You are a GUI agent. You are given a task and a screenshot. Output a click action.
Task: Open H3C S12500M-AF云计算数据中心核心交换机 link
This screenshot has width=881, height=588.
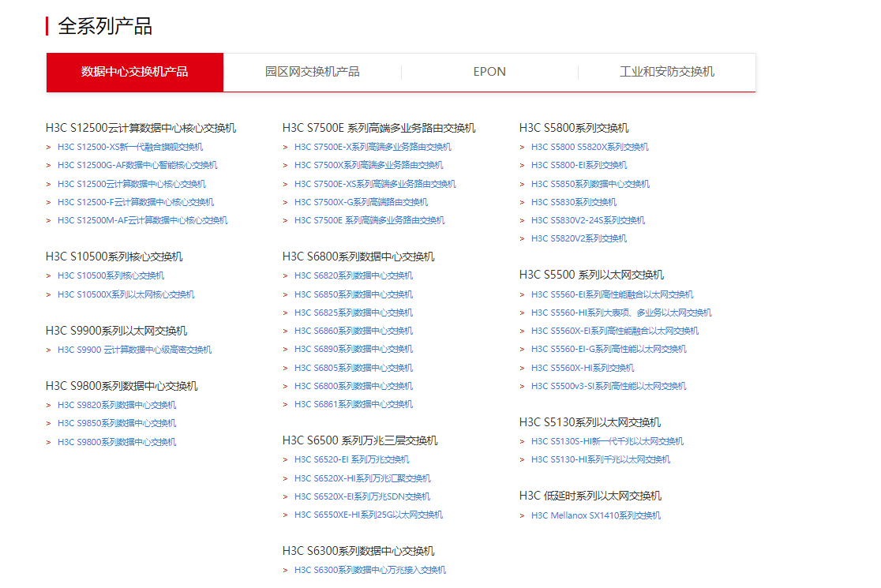143,221
